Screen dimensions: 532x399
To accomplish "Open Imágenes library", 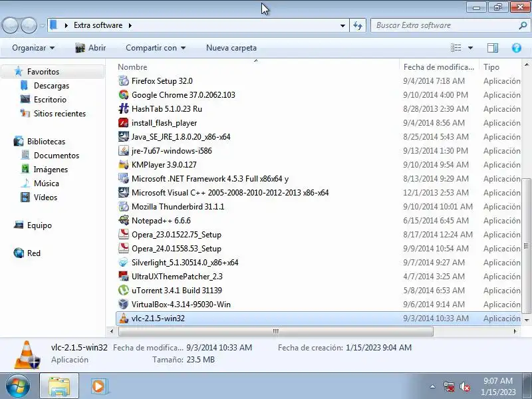I will 51,169.
